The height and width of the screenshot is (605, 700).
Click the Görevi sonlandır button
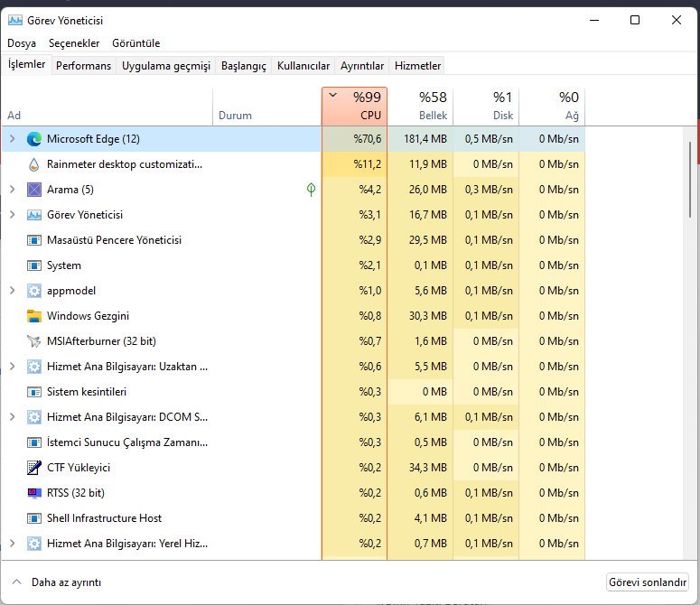pyautogui.click(x=648, y=582)
